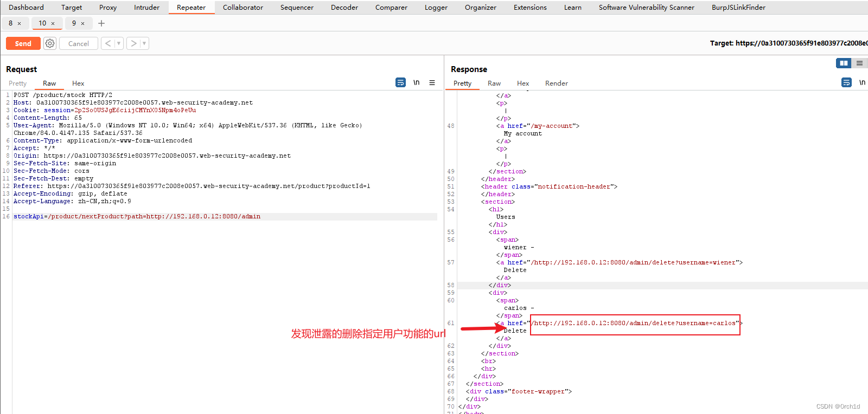The image size is (868, 414).
Task: Open the Extensions tab
Action: click(x=530, y=7)
